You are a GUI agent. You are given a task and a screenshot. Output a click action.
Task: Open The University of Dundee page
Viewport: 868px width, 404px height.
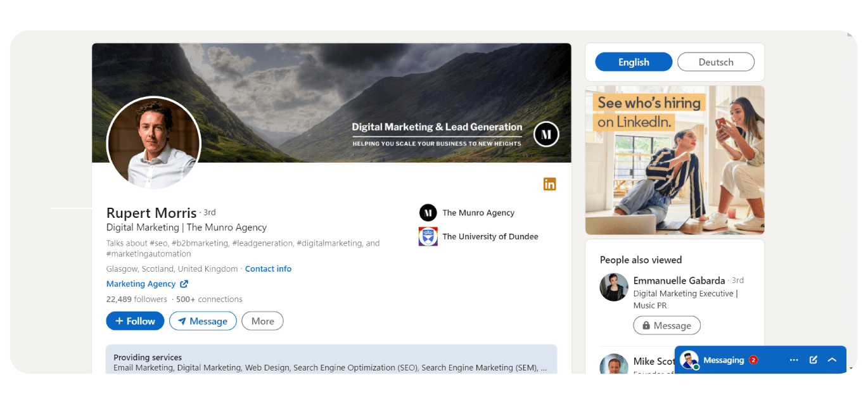pos(490,236)
